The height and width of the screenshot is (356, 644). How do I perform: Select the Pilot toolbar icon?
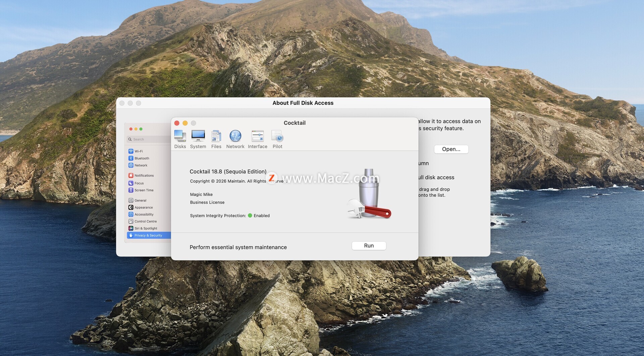pyautogui.click(x=277, y=139)
